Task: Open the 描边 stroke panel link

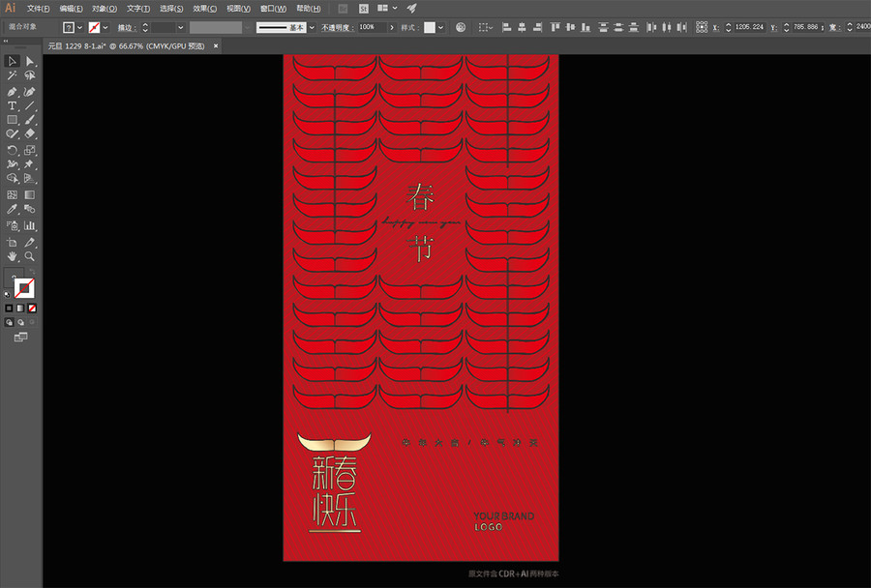Action: 127,27
